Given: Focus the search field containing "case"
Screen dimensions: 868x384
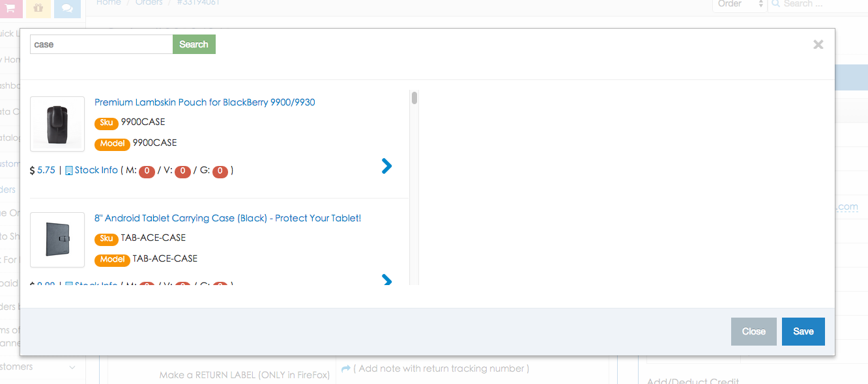Looking at the screenshot, I should (x=101, y=44).
